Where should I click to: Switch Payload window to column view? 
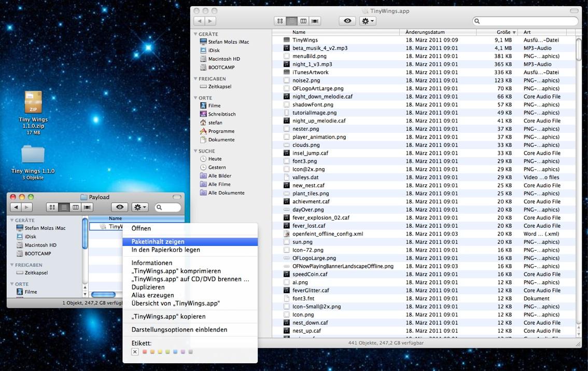click(x=75, y=207)
